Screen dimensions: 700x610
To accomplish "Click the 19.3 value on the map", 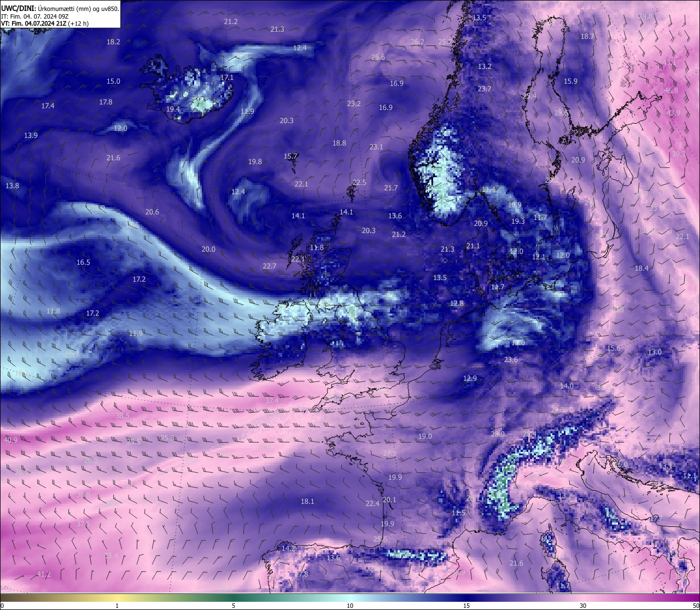I will 518,221.
